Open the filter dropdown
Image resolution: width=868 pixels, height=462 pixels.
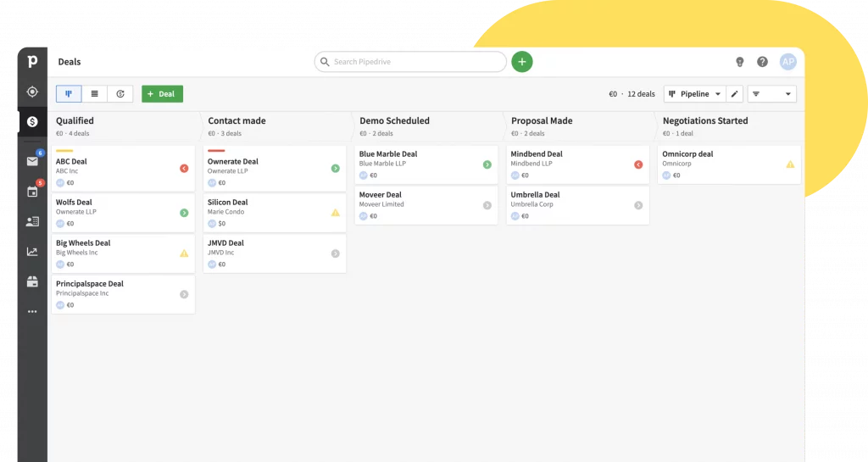771,93
